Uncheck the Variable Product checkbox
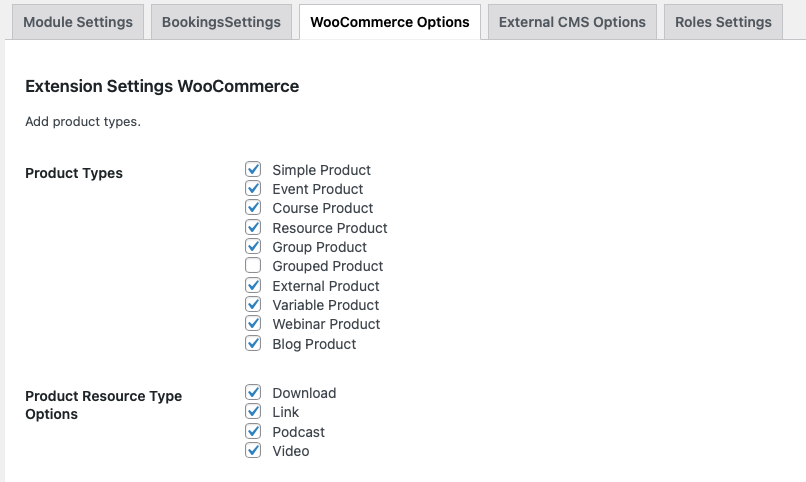This screenshot has width=806, height=482. click(x=253, y=304)
